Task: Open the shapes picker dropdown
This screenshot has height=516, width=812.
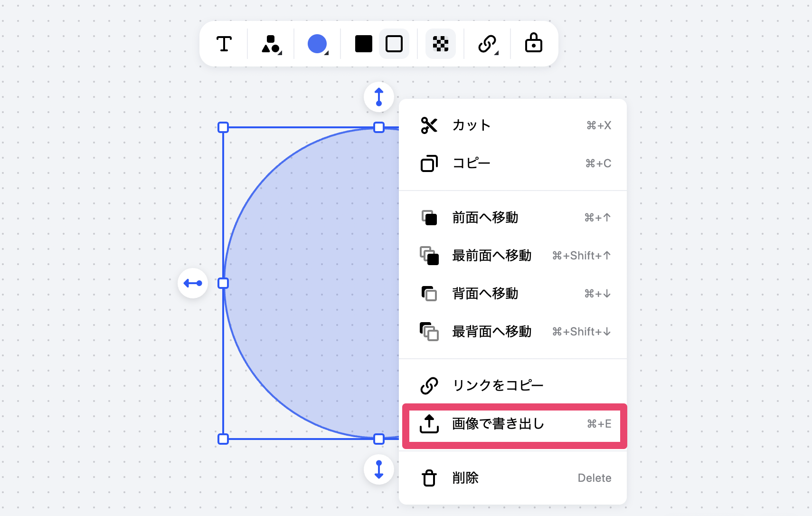Action: [x=271, y=44]
